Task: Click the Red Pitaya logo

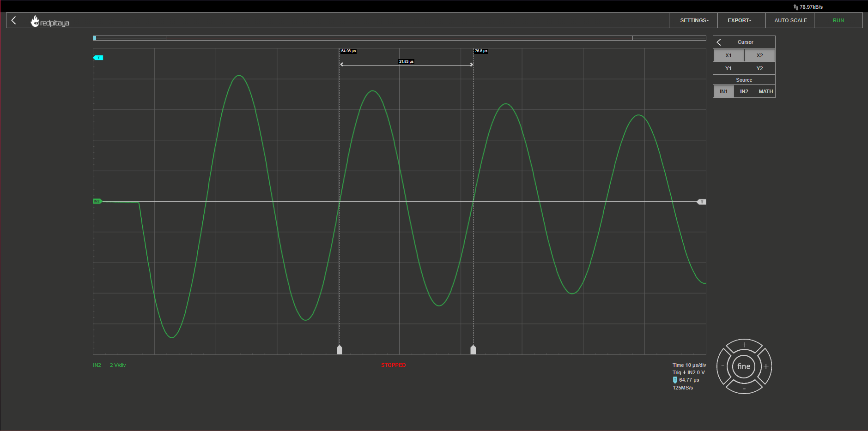Action: pos(50,21)
